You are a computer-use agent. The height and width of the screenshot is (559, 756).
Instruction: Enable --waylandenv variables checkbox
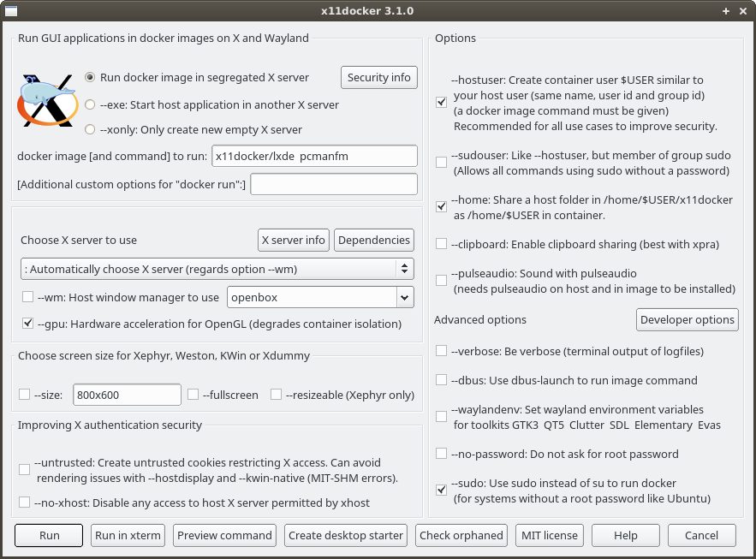[441, 416]
